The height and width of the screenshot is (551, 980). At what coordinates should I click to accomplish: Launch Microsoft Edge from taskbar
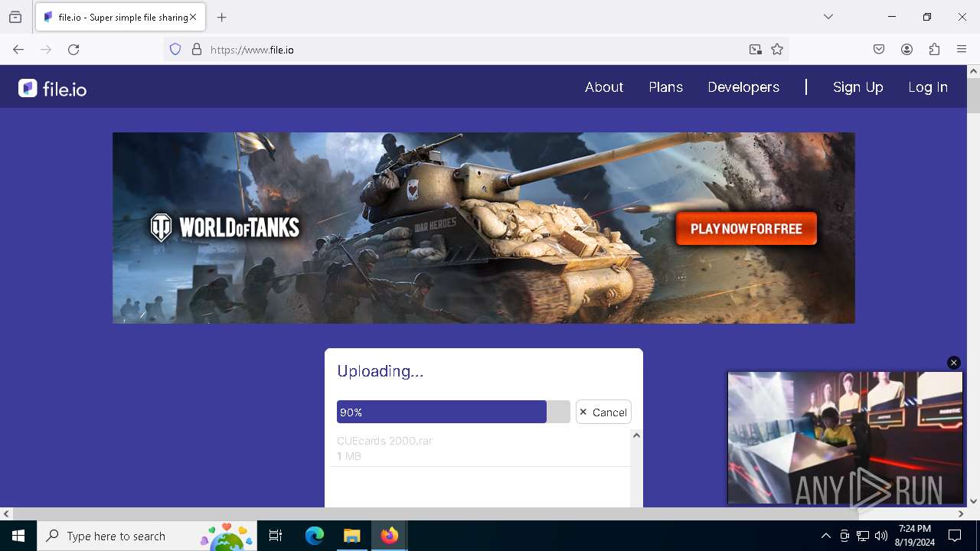click(x=315, y=536)
